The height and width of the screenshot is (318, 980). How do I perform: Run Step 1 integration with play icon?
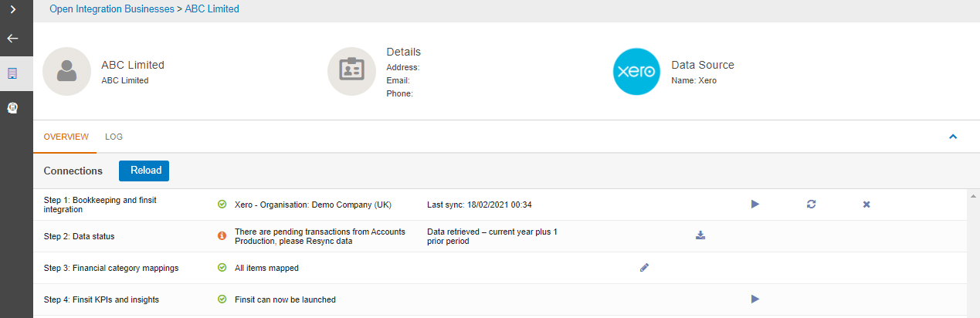755,205
